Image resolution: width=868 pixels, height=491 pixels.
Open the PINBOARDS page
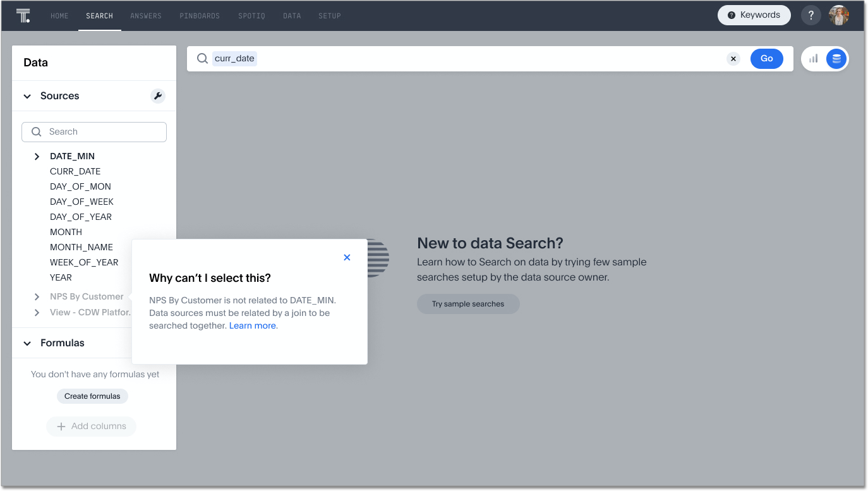coord(200,15)
